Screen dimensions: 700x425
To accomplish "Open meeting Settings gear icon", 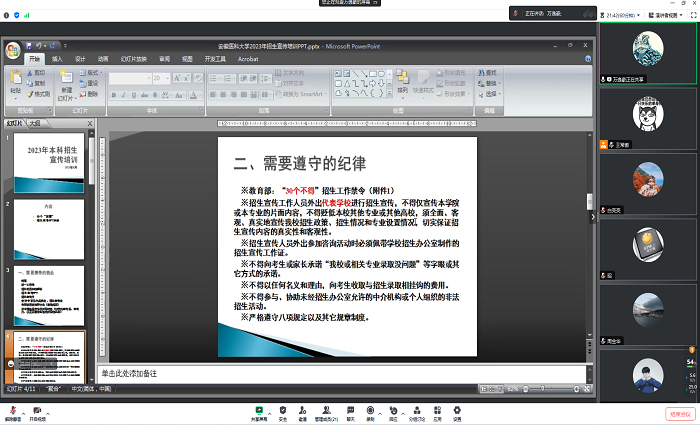I will [456, 410].
